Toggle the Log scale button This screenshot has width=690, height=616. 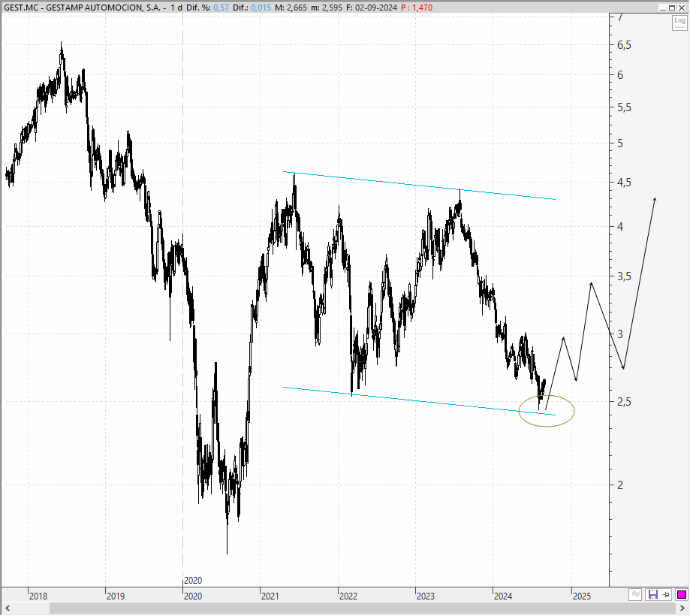point(679,23)
